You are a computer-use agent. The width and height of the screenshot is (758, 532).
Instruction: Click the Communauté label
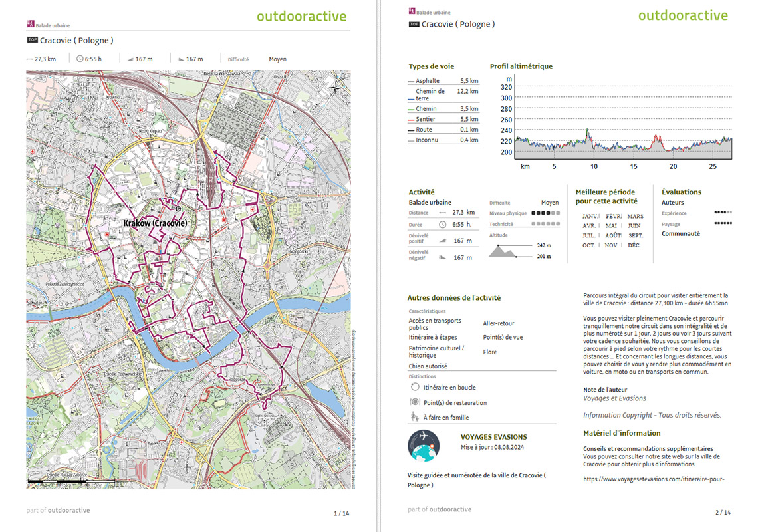pos(681,233)
